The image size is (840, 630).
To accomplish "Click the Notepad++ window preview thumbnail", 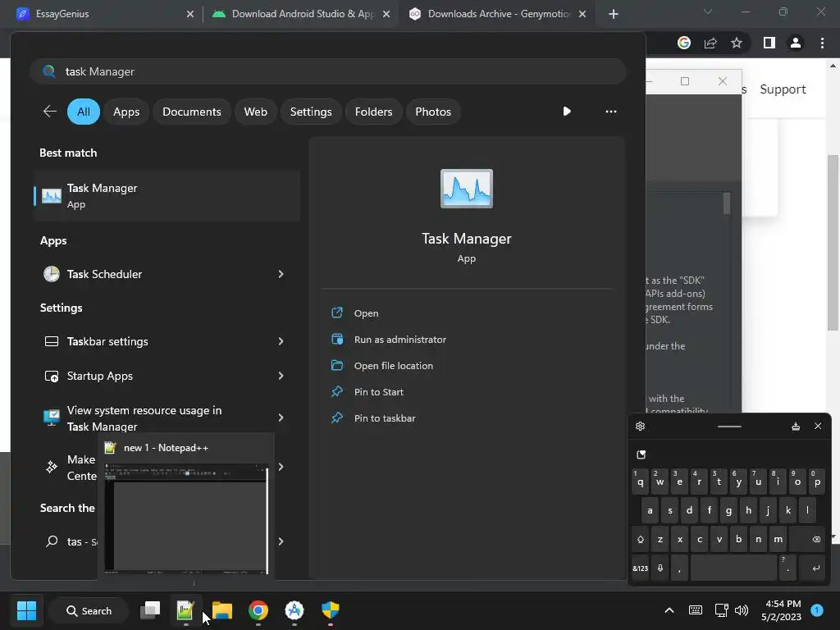I will (x=186, y=518).
